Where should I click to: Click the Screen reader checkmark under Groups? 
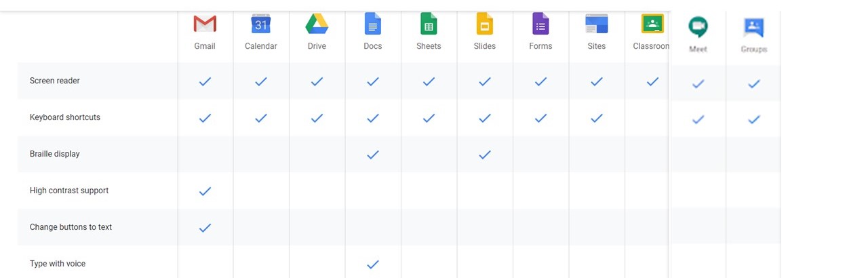754,84
